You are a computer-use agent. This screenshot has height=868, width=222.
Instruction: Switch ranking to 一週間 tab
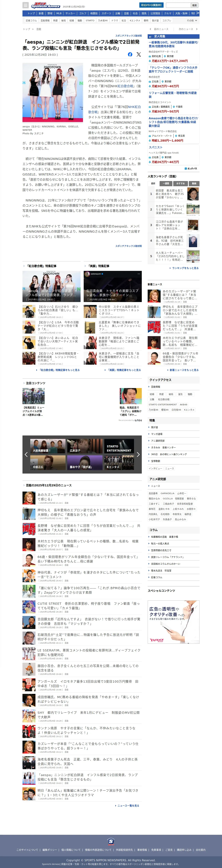pyautogui.click(x=166, y=184)
